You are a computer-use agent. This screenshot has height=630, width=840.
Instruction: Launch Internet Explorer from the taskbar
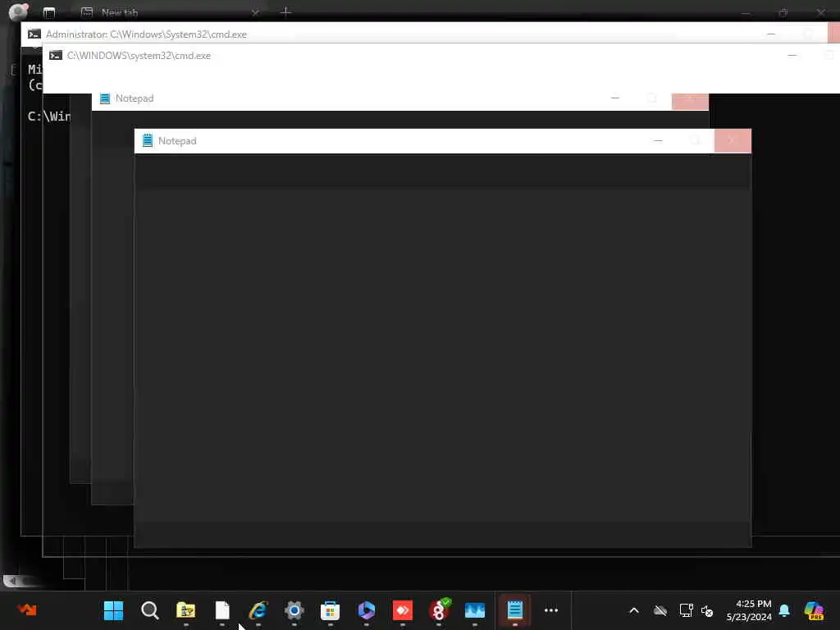click(258, 610)
